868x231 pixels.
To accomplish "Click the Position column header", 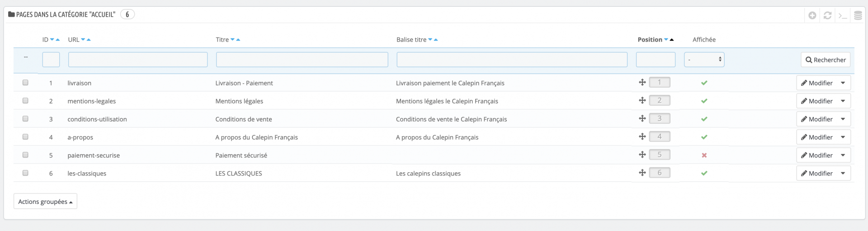I will click(650, 40).
